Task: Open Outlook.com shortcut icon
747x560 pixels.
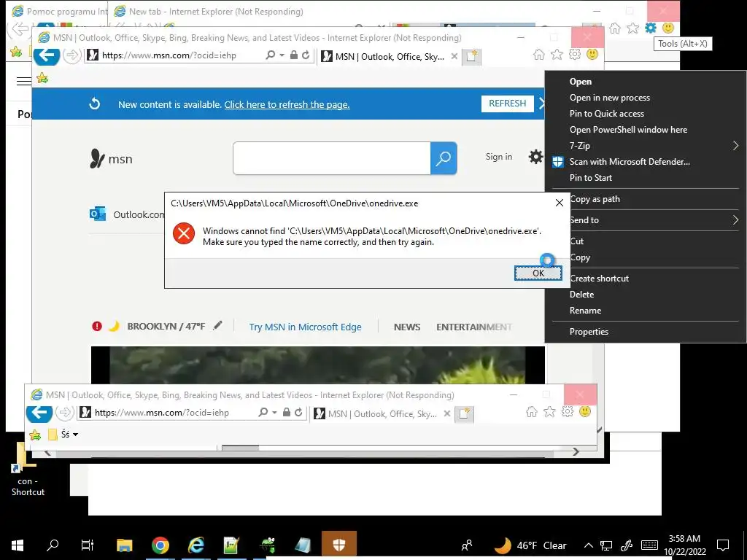Action: point(98,214)
